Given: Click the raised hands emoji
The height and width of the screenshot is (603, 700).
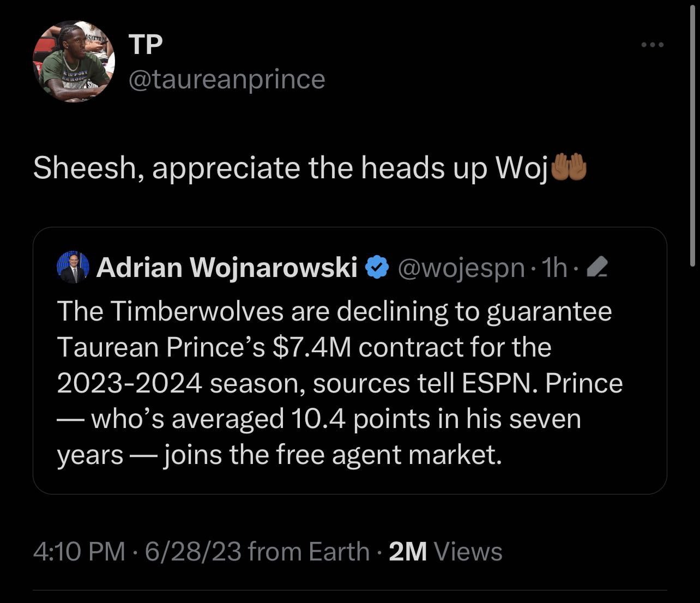Looking at the screenshot, I should [x=569, y=167].
